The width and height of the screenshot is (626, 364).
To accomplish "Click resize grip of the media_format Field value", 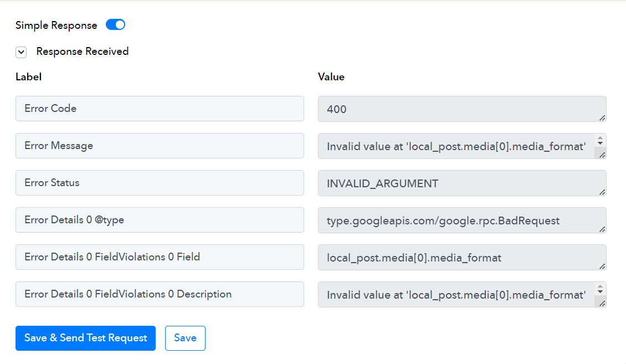I will (x=602, y=266).
